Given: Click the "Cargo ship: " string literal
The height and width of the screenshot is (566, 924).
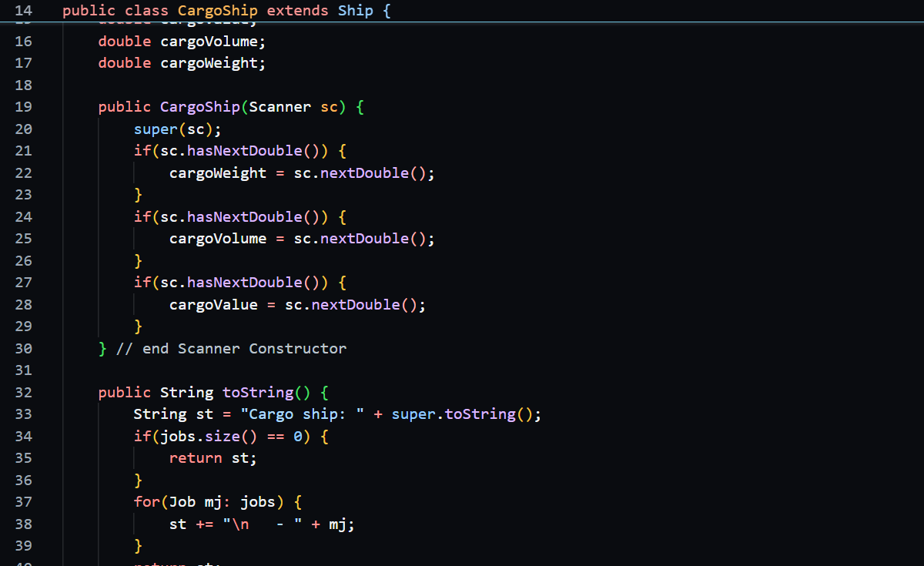Looking at the screenshot, I should pos(302,414).
